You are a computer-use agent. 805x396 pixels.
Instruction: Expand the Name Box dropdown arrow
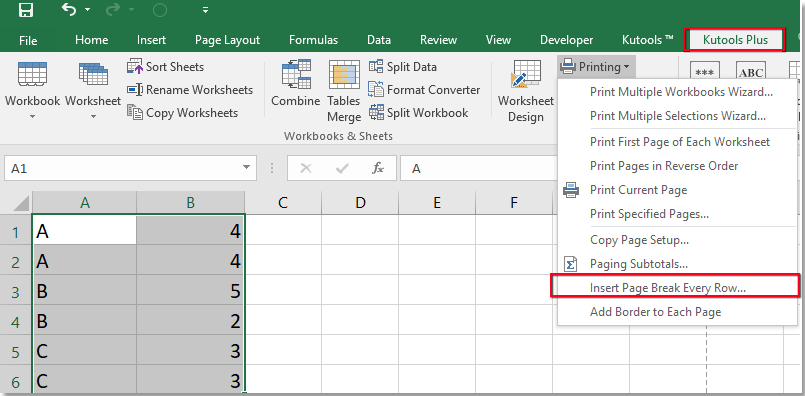pyautogui.click(x=246, y=168)
